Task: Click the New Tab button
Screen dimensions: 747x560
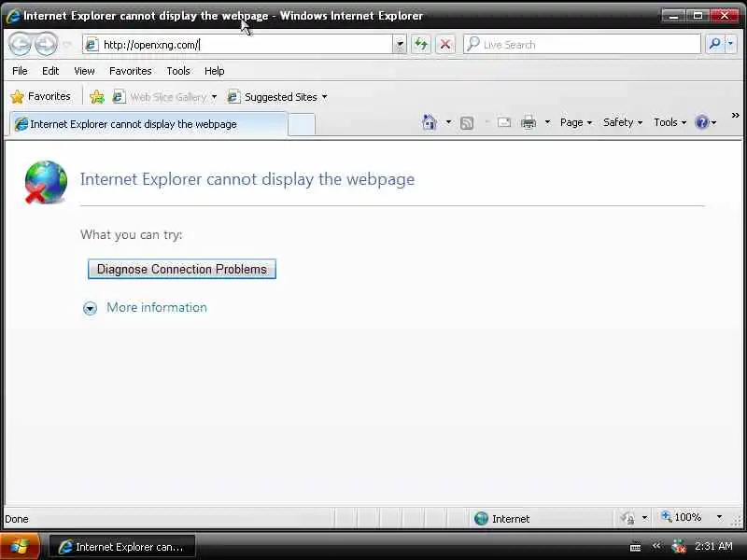Action: point(302,125)
